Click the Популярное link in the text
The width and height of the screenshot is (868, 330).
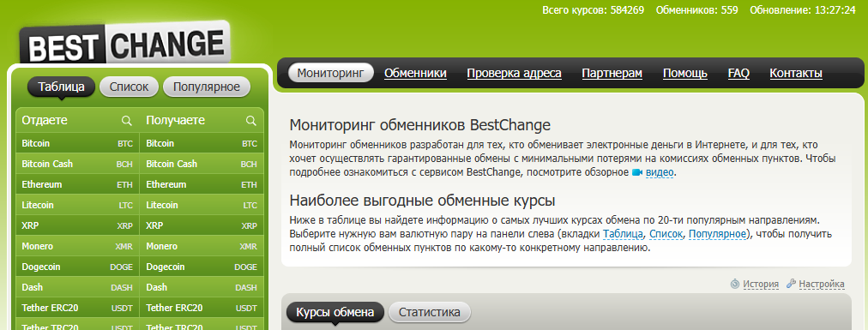pos(717,234)
